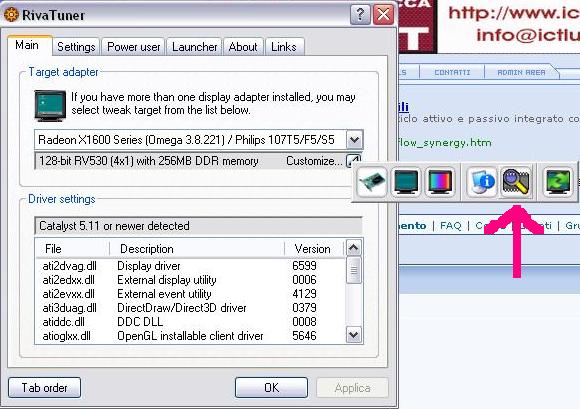This screenshot has width=580, height=409.
Task: Click the Catalyst 5.11 or newer detected field
Action: tap(198, 226)
